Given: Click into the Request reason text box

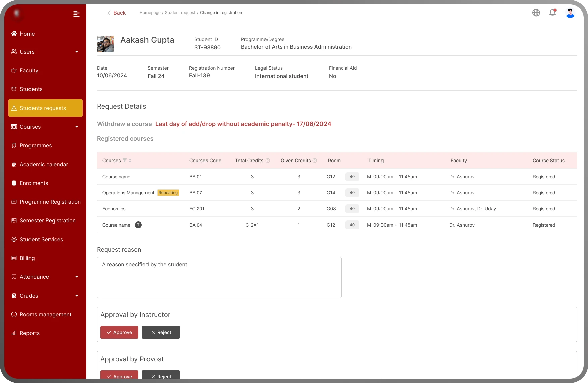Looking at the screenshot, I should (x=219, y=277).
